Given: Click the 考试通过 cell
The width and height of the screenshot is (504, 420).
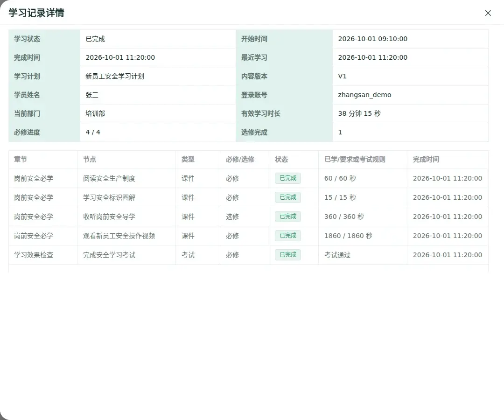Looking at the screenshot, I should tap(363, 255).
